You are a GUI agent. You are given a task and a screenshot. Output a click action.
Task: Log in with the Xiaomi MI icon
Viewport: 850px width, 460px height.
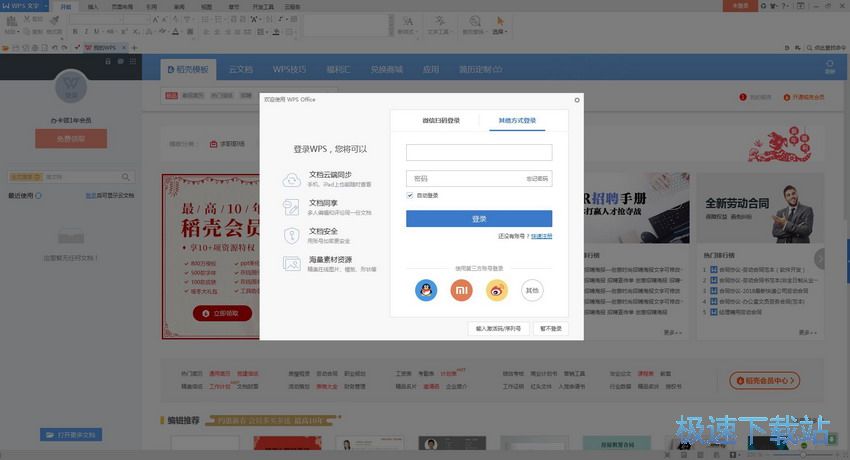click(461, 290)
